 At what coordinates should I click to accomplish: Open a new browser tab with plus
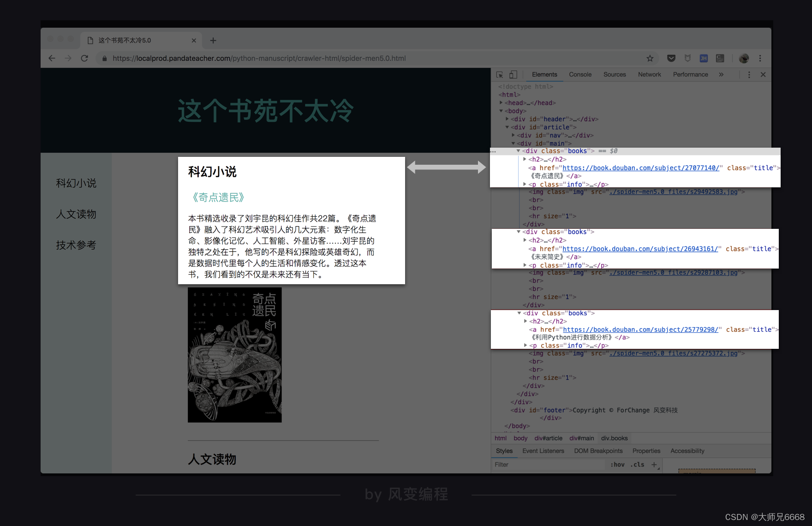(213, 40)
